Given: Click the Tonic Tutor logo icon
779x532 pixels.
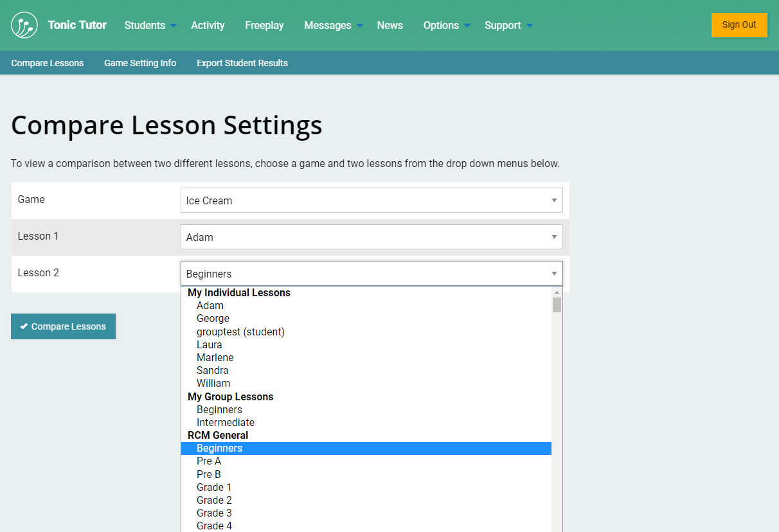Looking at the screenshot, I should click(24, 25).
